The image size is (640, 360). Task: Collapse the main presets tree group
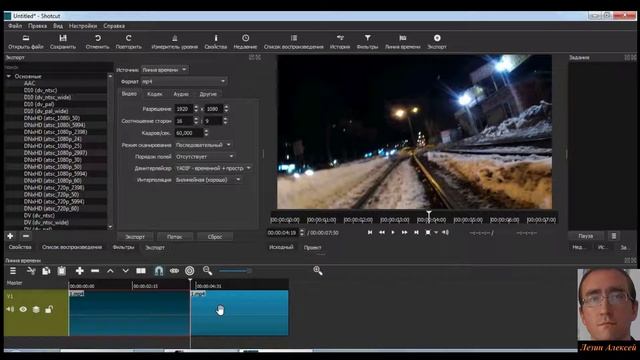coord(9,76)
